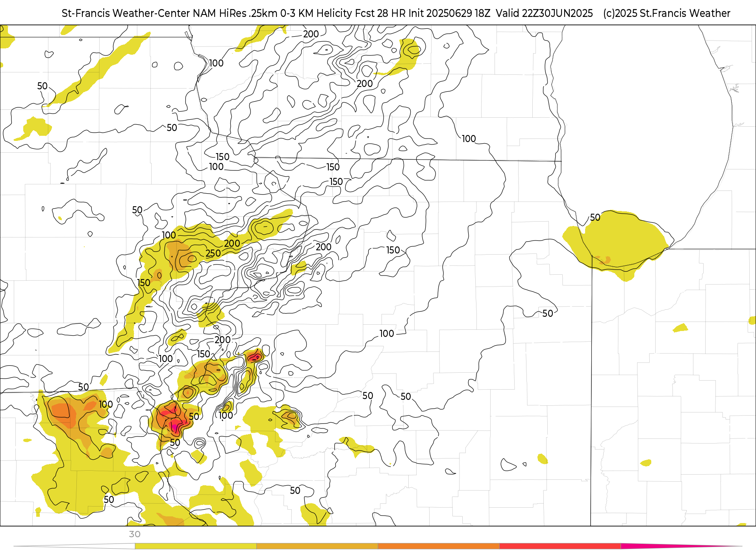Click the magenta end of the color bar

pyautogui.click(x=681, y=546)
